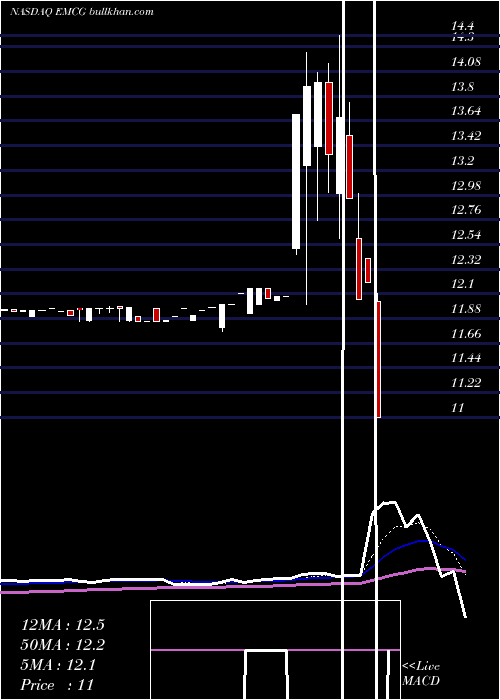Click the 13.8 price axis label
This screenshot has width=500, height=700.
click(462, 87)
